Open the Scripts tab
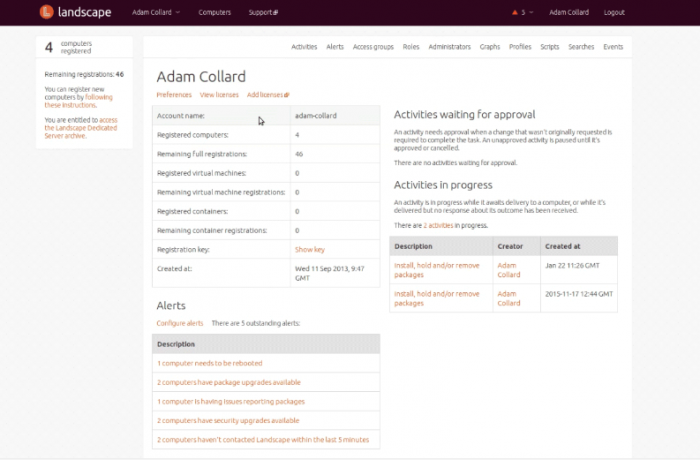The height and width of the screenshot is (460, 700). click(550, 47)
